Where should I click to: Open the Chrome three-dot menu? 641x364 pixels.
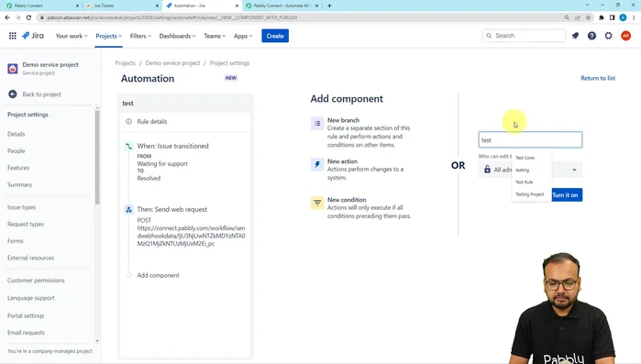tap(634, 17)
